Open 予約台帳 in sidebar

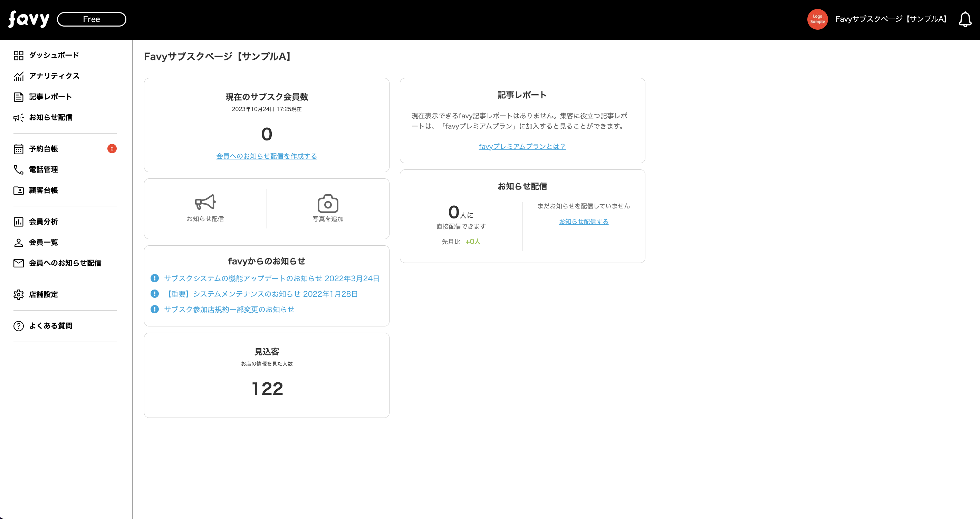(x=44, y=149)
